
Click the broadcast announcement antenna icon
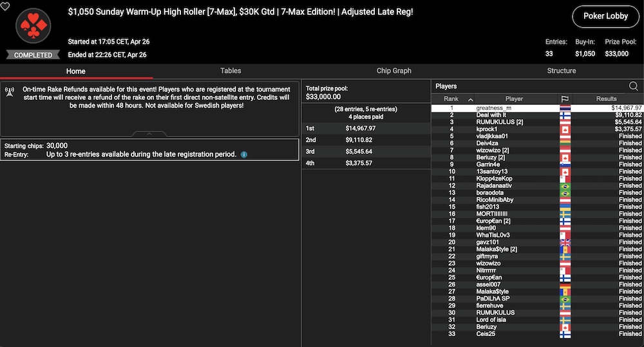point(10,91)
